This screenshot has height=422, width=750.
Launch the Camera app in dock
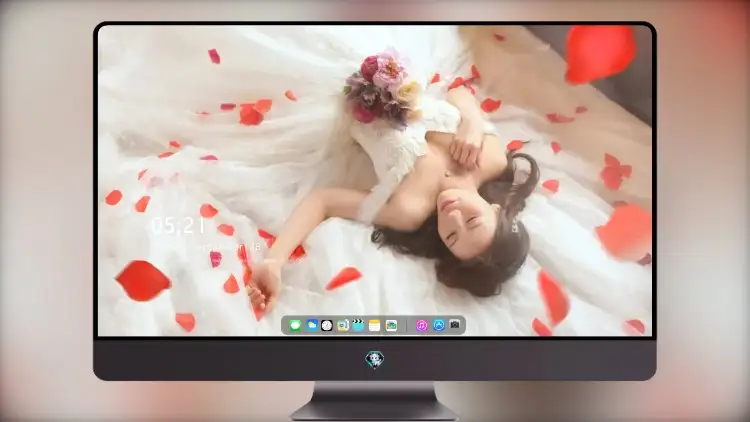click(455, 326)
